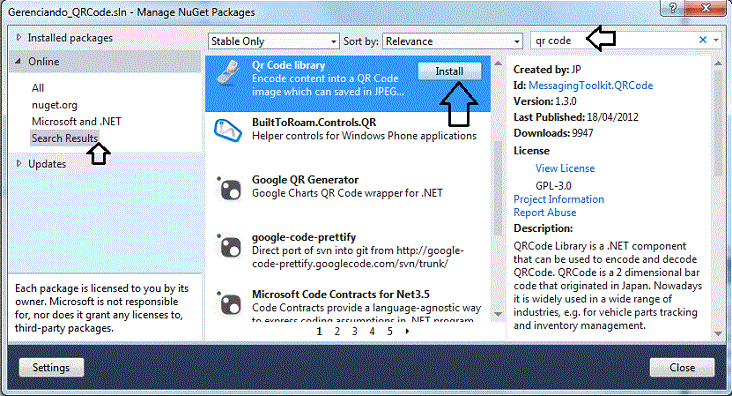This screenshot has width=732, height=396.
Task: Select the Microsoft and .NET source
Action: (x=77, y=121)
